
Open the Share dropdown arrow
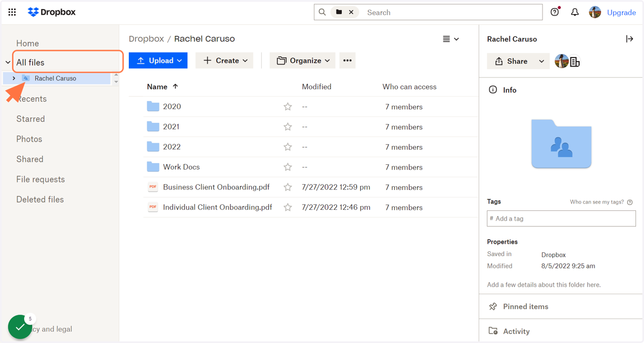[541, 61]
